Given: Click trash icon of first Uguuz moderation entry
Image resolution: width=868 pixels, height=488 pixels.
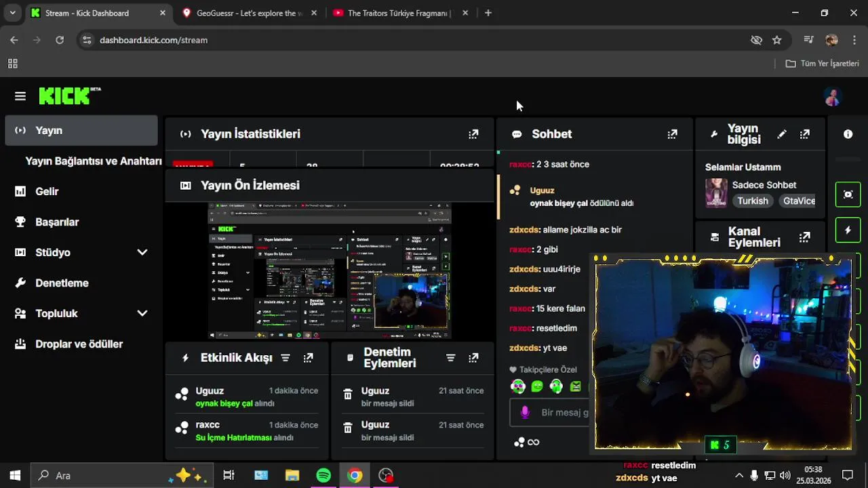Looking at the screenshot, I should pos(348,394).
